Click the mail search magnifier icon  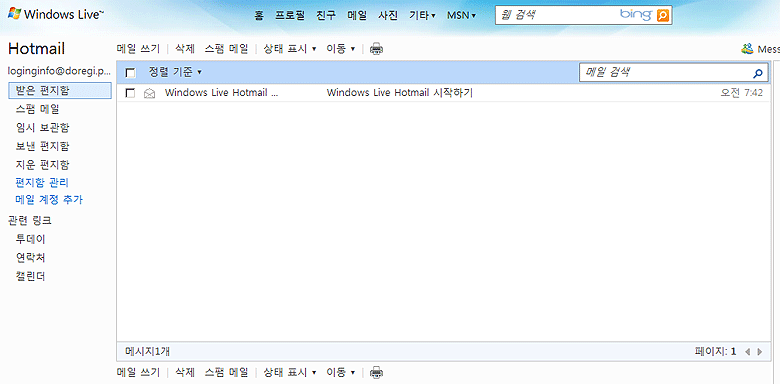coord(758,73)
